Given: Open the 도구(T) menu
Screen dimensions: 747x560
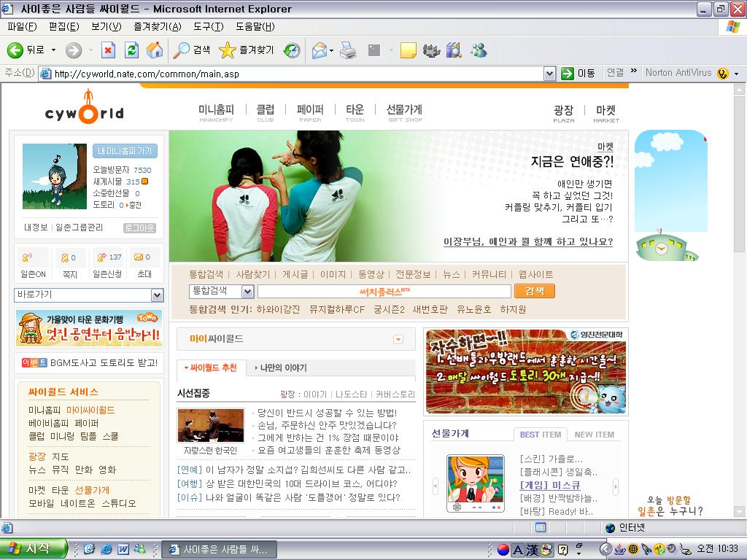Looking at the screenshot, I should 208,27.
